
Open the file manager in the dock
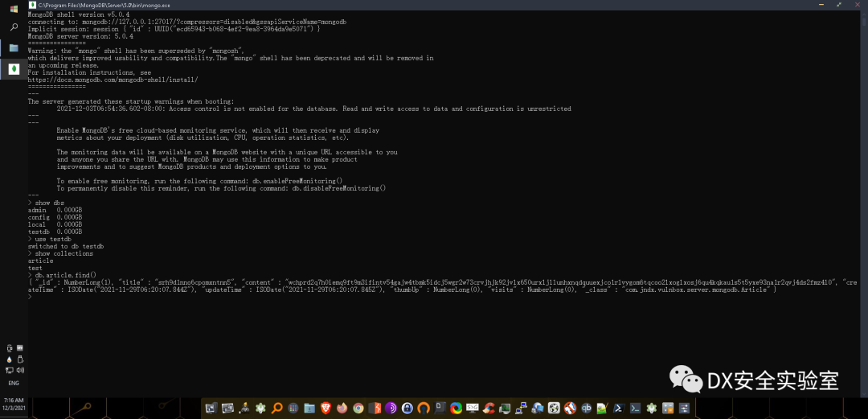(309, 409)
